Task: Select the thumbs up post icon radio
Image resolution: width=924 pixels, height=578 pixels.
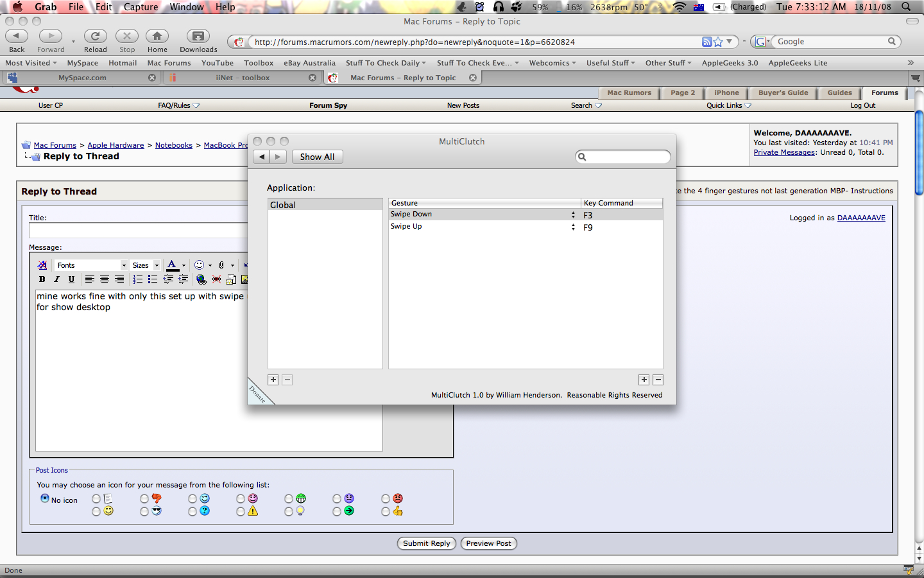Action: click(386, 512)
